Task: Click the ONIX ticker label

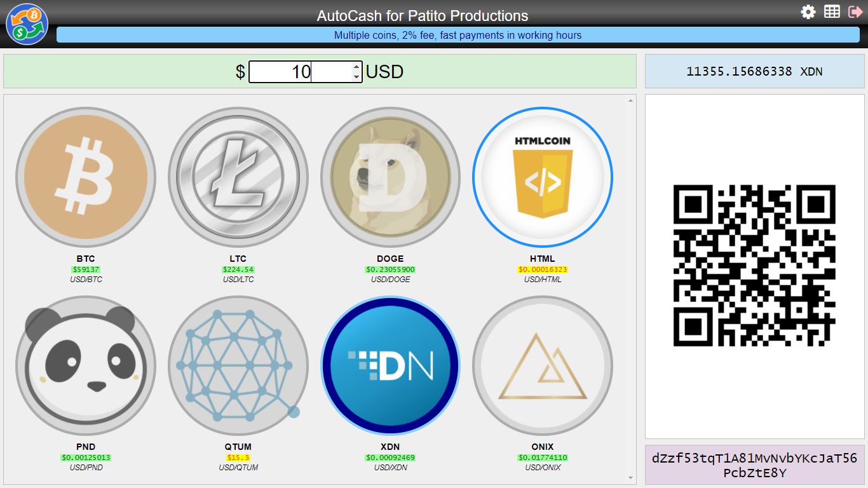Action: coord(543,447)
